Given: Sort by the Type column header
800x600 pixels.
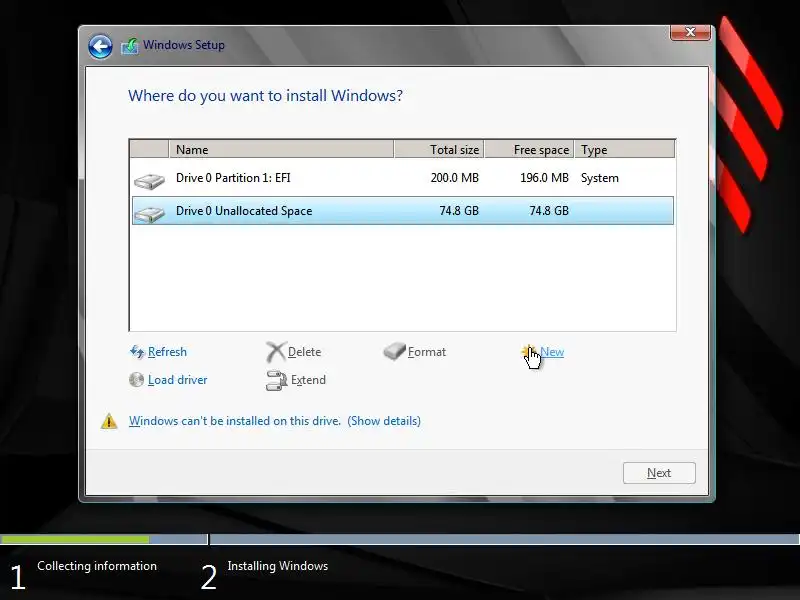Looking at the screenshot, I should tap(624, 149).
